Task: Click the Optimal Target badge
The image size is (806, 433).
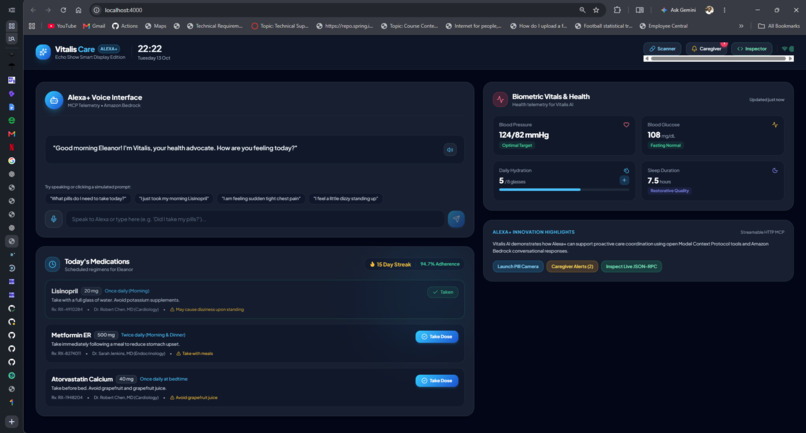Action: pos(517,146)
